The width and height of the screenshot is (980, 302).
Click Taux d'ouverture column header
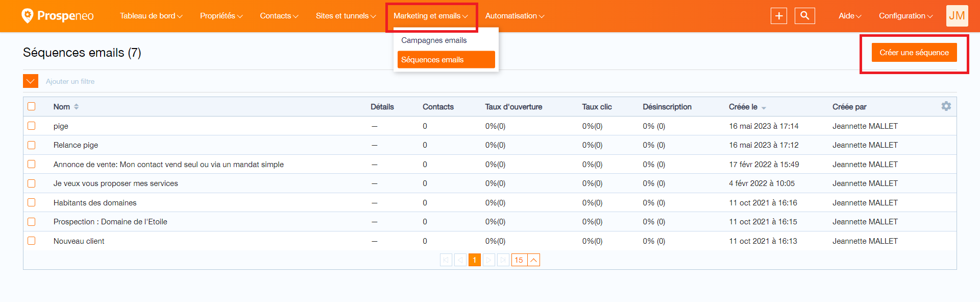pos(513,107)
